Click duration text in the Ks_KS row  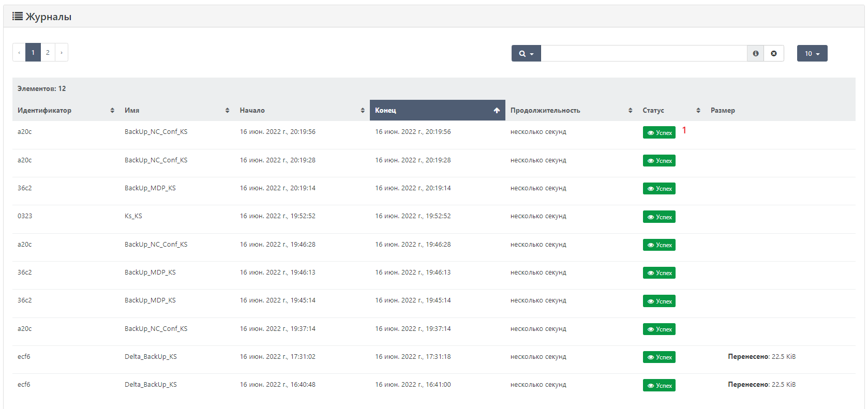538,216
